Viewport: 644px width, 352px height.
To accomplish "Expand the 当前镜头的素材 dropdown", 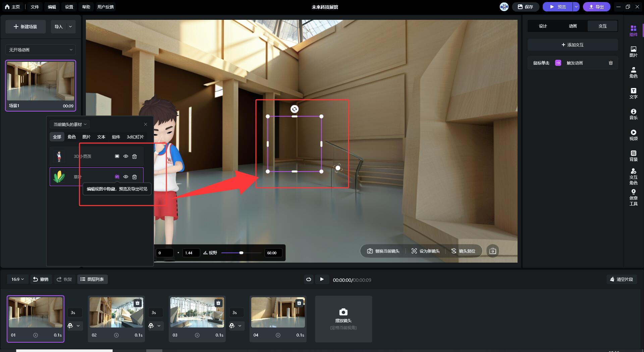I will (70, 124).
